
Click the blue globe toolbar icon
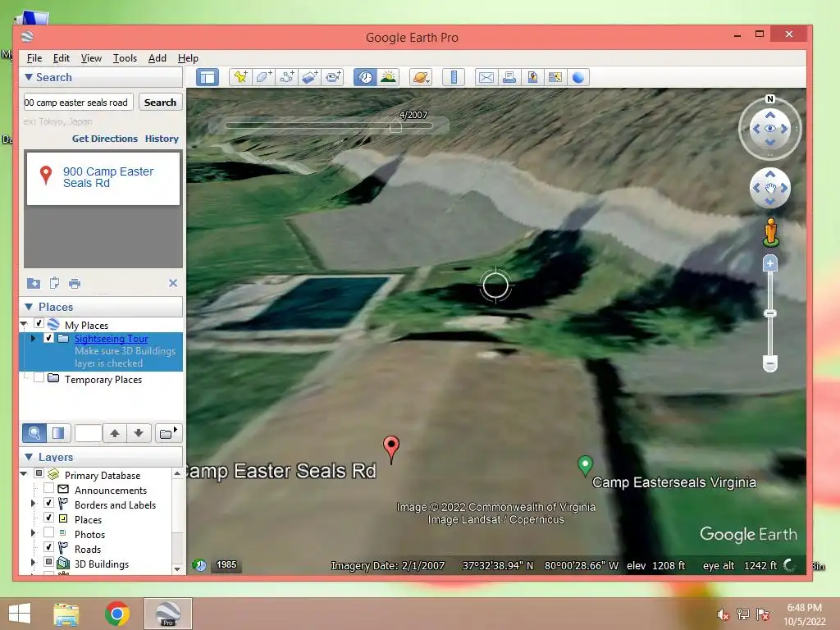pyautogui.click(x=578, y=77)
